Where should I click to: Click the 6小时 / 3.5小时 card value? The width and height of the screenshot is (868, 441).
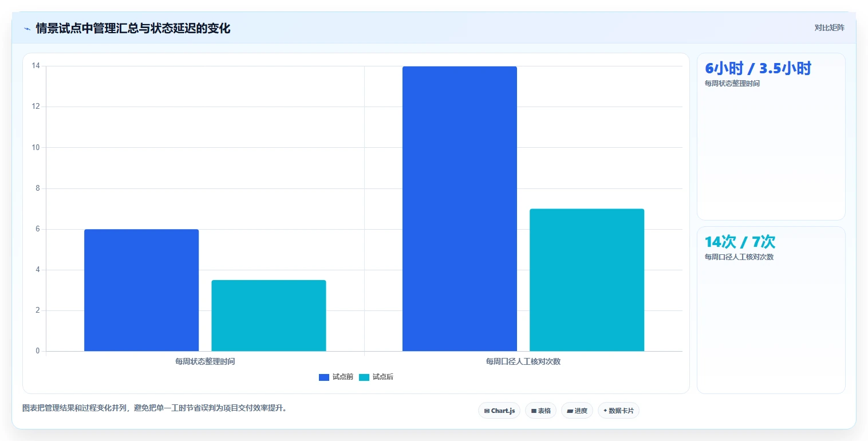(x=758, y=69)
